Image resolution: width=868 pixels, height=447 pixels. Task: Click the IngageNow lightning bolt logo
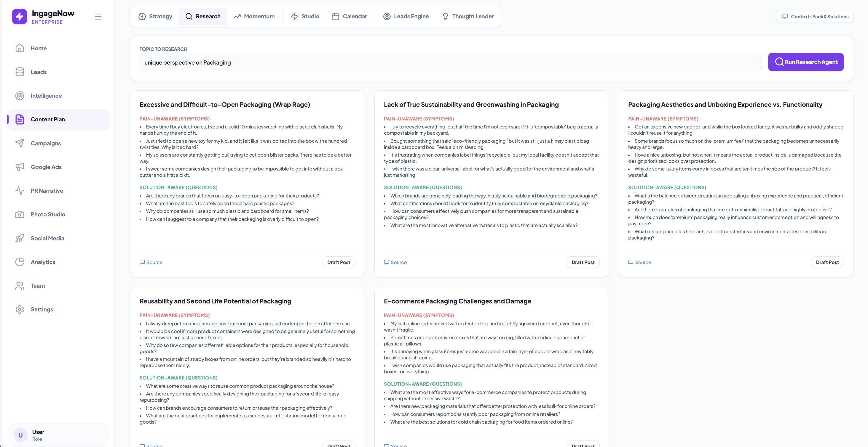(20, 17)
